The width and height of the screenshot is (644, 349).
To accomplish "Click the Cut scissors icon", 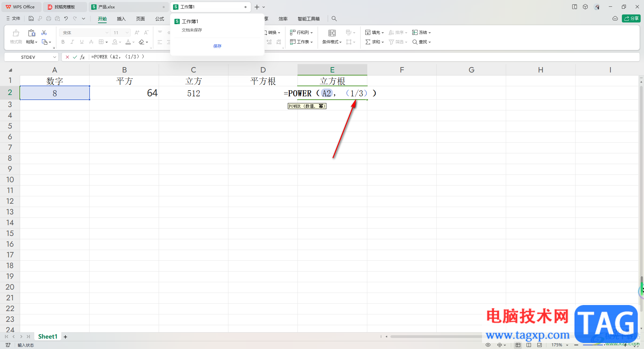I will point(44,33).
